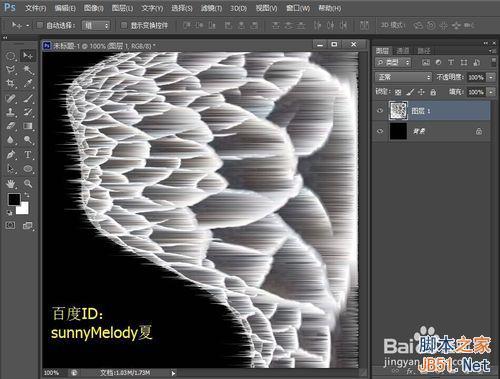Toggle the layer filtering switch
This screenshot has width=500, height=379.
pyautogui.click(x=493, y=61)
